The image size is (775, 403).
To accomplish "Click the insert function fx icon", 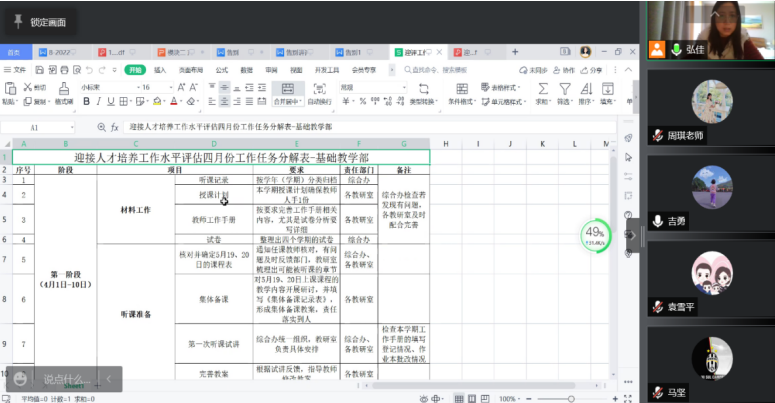I will click(114, 127).
